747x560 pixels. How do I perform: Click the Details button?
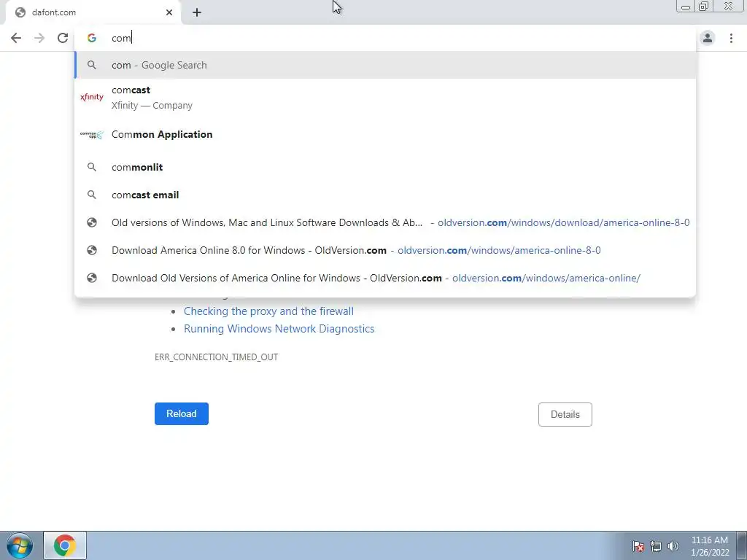coord(565,414)
